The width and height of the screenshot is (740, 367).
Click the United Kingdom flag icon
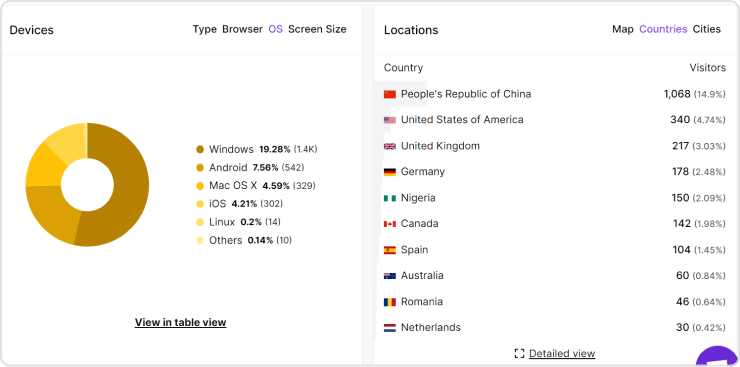click(389, 146)
